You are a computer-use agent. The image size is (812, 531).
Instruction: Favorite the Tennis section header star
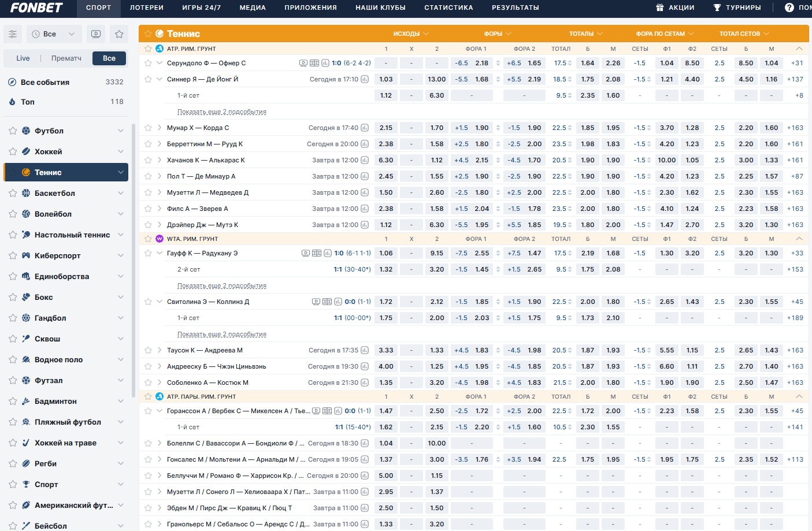(x=148, y=34)
